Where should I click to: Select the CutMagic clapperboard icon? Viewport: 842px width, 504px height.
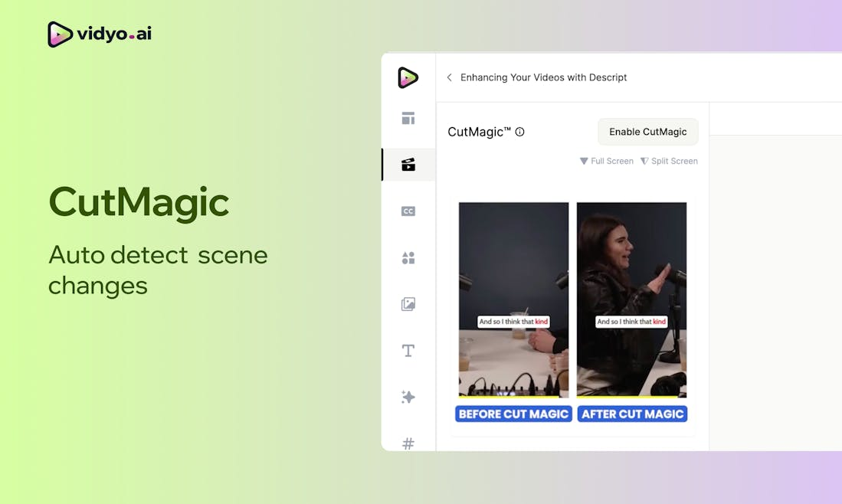(408, 164)
